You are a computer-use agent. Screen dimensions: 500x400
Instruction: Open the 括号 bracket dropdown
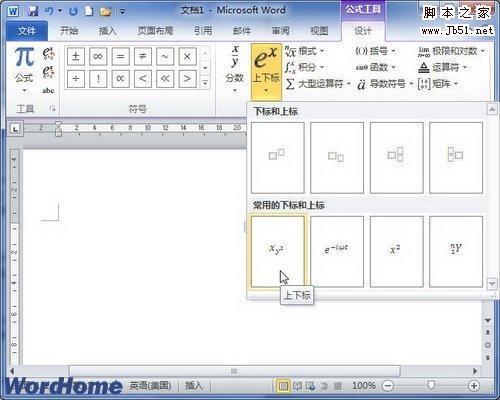375,51
